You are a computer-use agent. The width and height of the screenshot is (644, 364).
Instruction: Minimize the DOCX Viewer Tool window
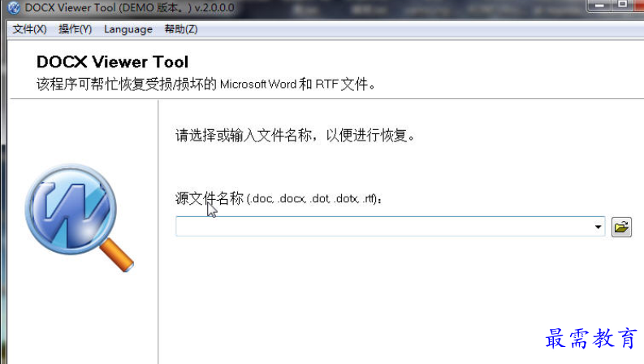(599, 6)
